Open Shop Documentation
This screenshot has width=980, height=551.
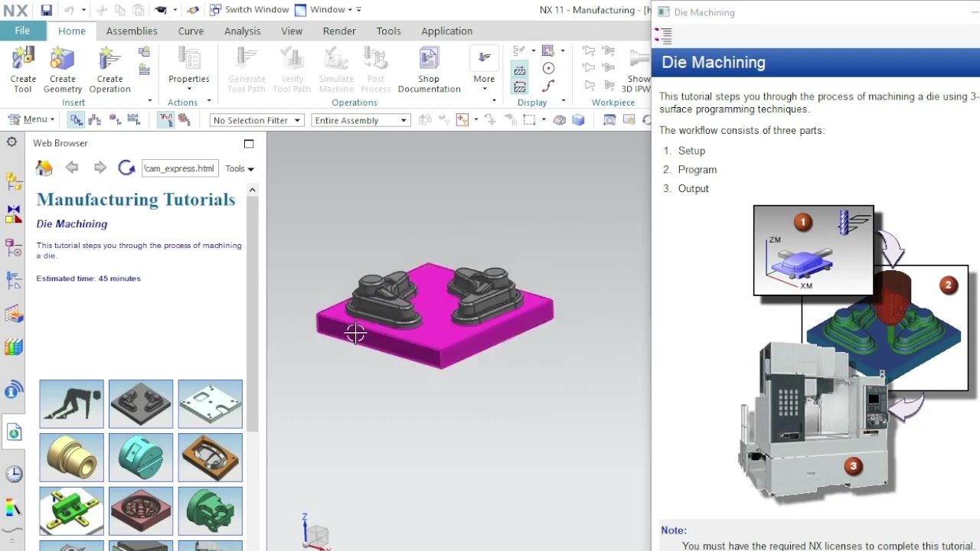click(429, 70)
